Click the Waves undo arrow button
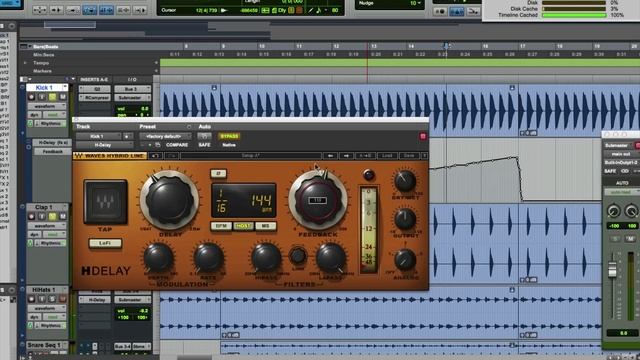 (x=155, y=156)
